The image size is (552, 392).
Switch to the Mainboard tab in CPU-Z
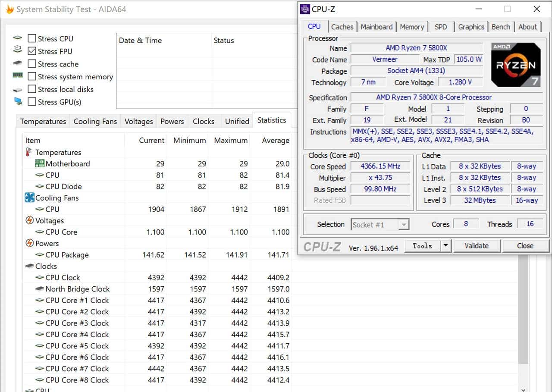(x=376, y=27)
